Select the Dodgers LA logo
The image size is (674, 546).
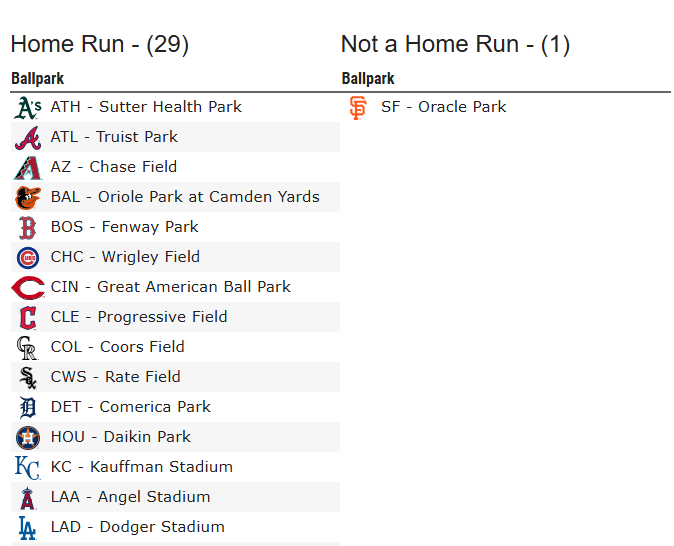point(28,528)
